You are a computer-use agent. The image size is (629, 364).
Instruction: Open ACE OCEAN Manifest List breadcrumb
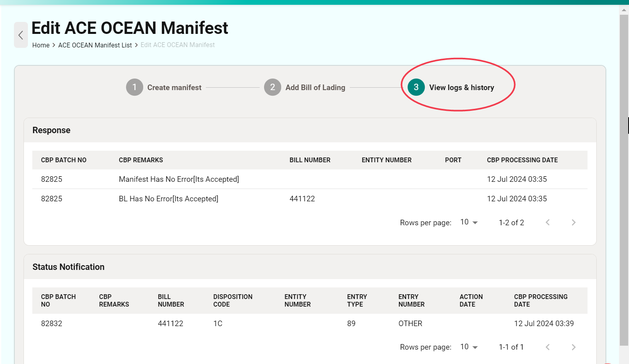point(95,45)
